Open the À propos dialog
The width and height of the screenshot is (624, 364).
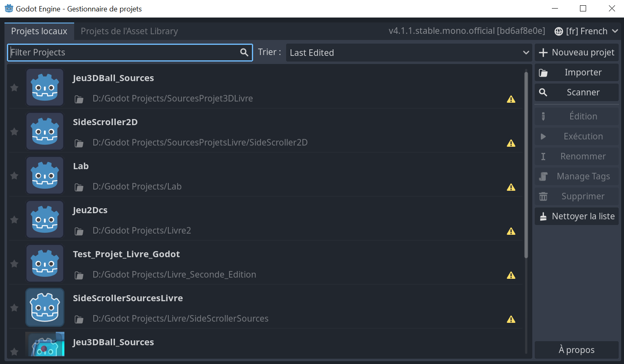click(x=576, y=350)
